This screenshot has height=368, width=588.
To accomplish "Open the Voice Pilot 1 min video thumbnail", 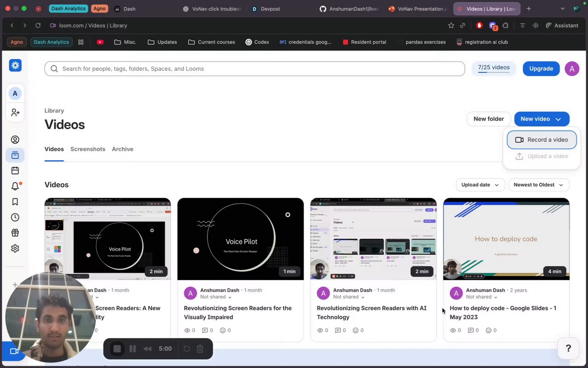I will click(x=241, y=239).
